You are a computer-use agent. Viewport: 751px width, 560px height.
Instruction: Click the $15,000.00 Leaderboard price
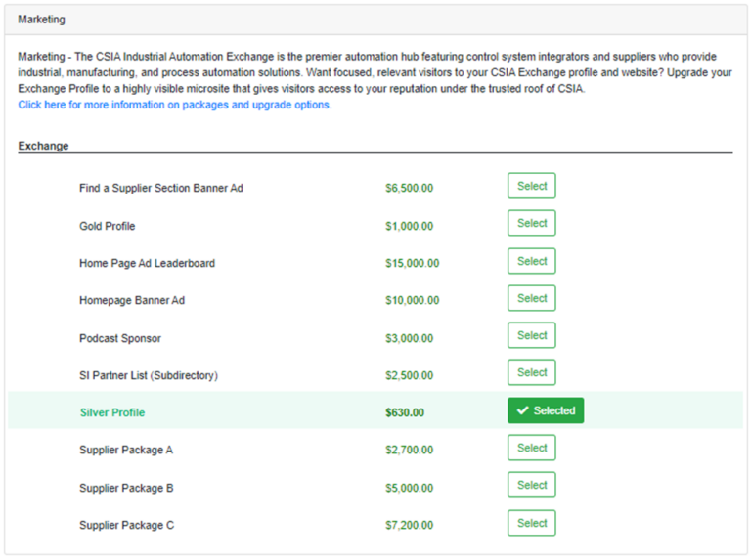412,263
